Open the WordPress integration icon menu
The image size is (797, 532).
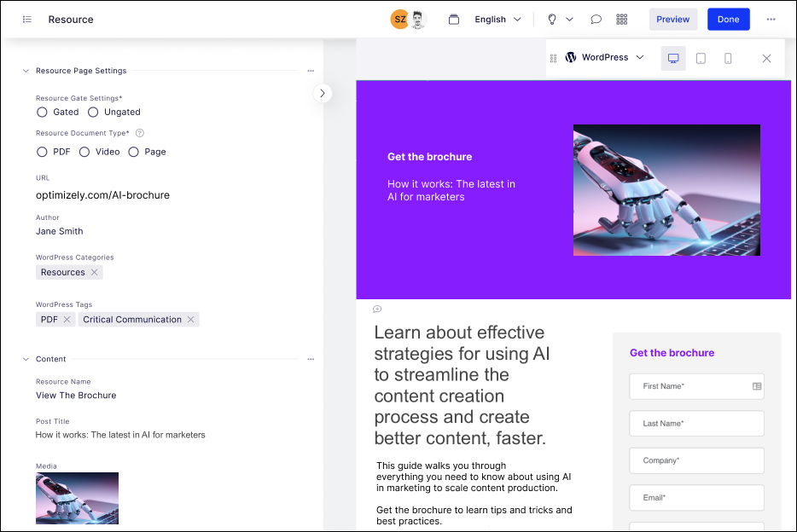click(x=570, y=57)
